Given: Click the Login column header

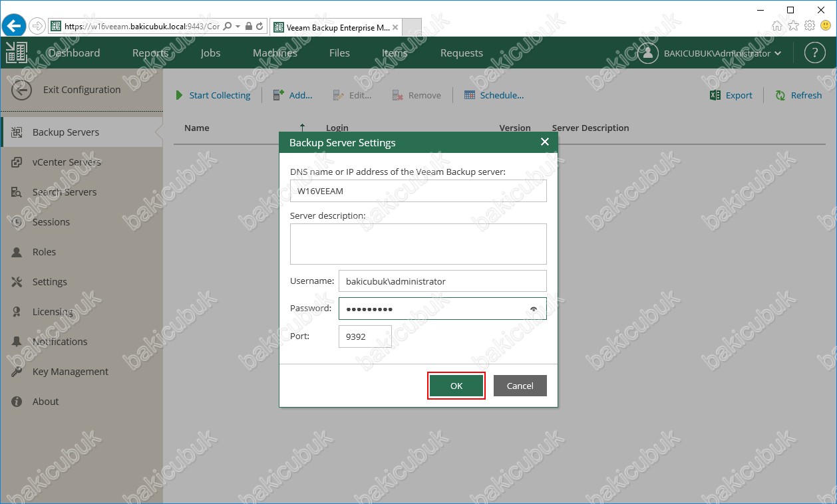Looking at the screenshot, I should tap(337, 128).
